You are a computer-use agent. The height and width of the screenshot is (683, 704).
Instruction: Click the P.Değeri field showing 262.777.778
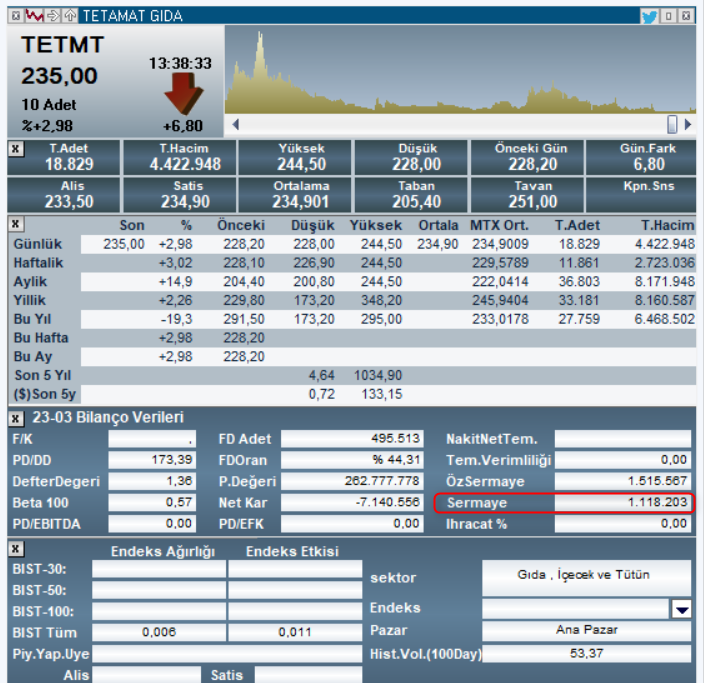click(352, 481)
